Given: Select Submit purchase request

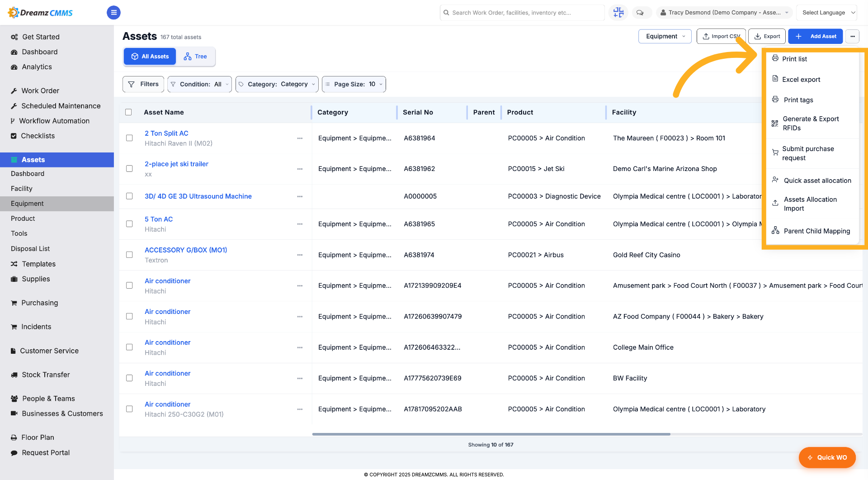Looking at the screenshot, I should coord(813,153).
